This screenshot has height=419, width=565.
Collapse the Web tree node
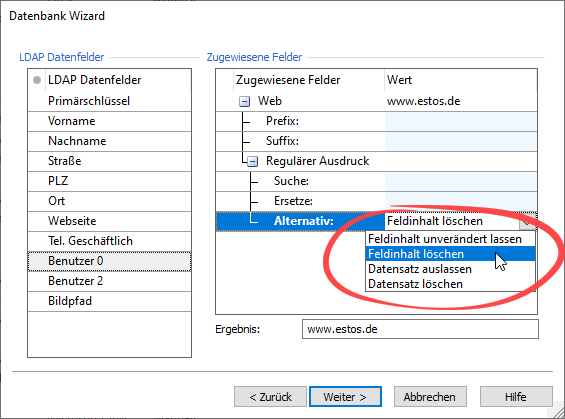244,102
